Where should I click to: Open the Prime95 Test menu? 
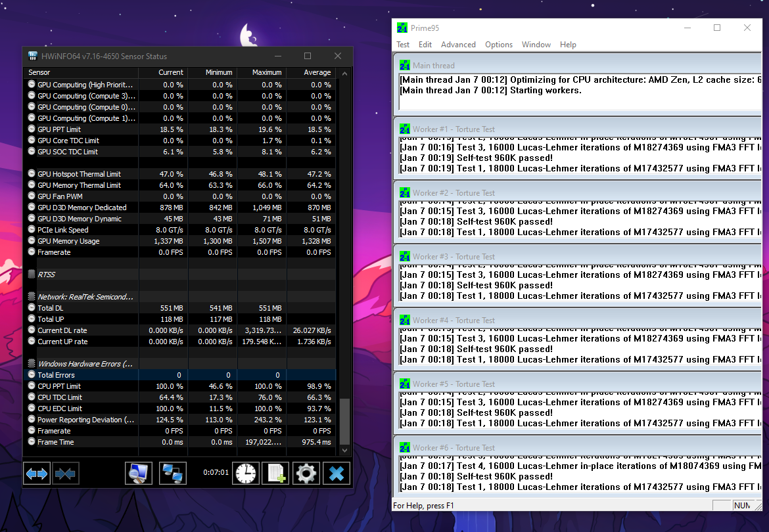coord(403,45)
